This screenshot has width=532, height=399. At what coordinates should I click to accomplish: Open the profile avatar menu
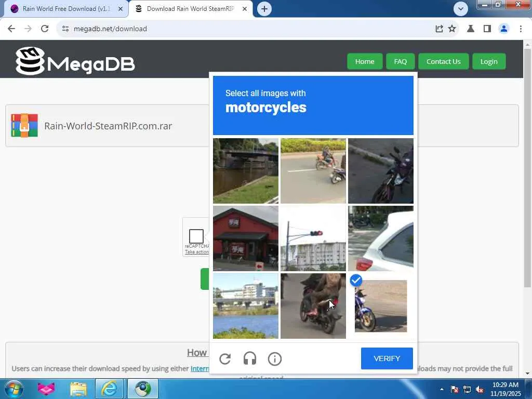(x=504, y=29)
